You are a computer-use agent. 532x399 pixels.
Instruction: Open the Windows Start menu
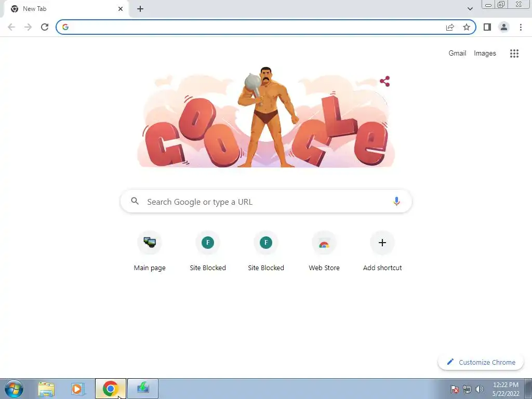click(x=14, y=389)
